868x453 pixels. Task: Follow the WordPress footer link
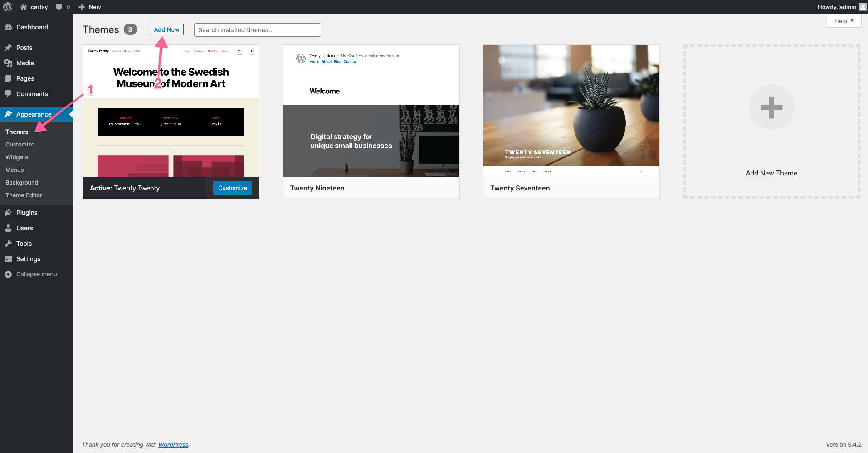(173, 444)
